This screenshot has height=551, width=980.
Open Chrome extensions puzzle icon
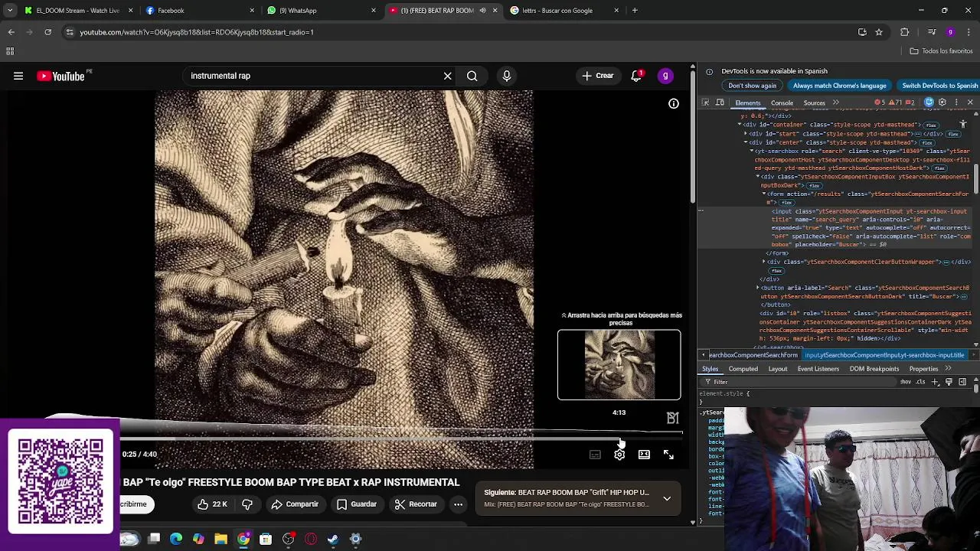click(905, 32)
